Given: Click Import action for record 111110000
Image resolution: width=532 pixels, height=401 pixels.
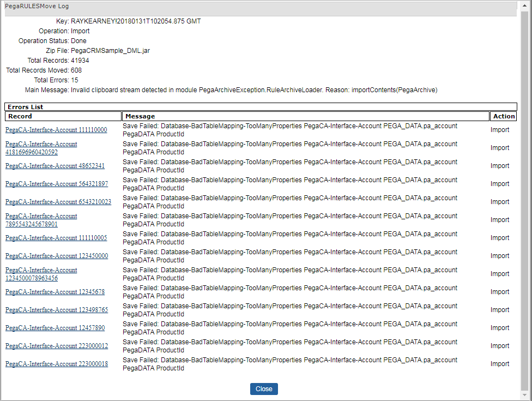Looking at the screenshot, I should 500,130.
